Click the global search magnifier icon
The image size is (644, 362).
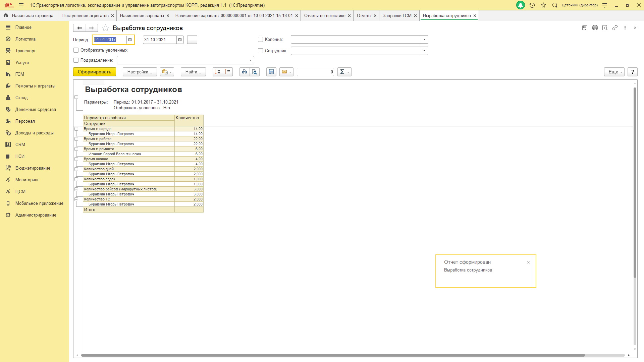(555, 5)
